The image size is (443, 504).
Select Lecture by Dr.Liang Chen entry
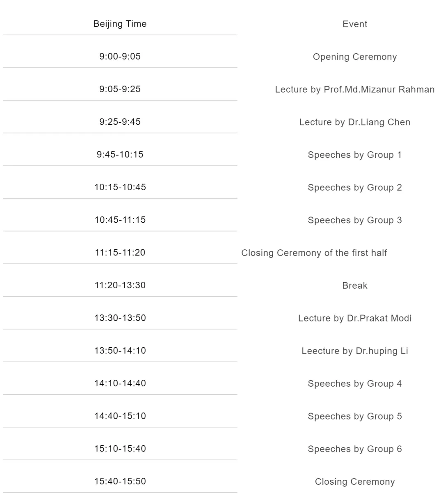click(355, 122)
